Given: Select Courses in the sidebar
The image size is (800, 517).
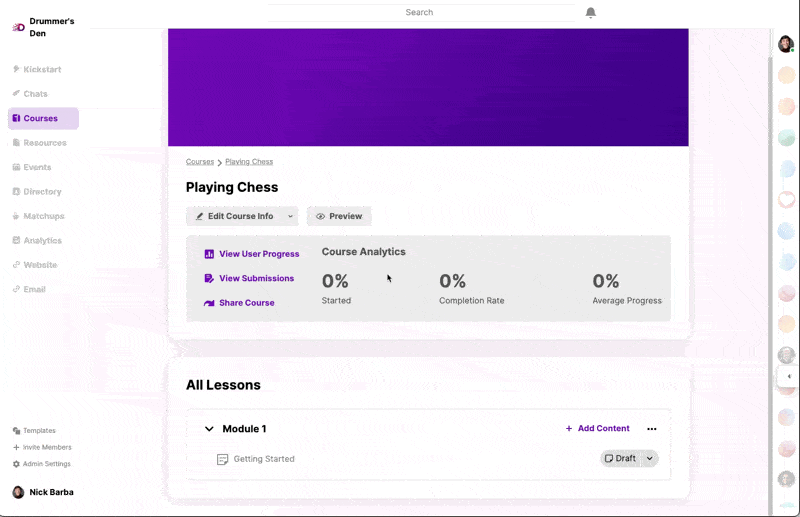Looking at the screenshot, I should [x=43, y=118].
